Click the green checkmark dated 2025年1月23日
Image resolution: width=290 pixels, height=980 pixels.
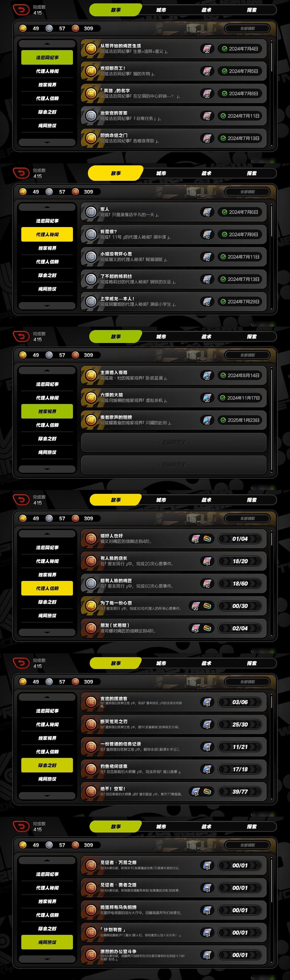[223, 420]
